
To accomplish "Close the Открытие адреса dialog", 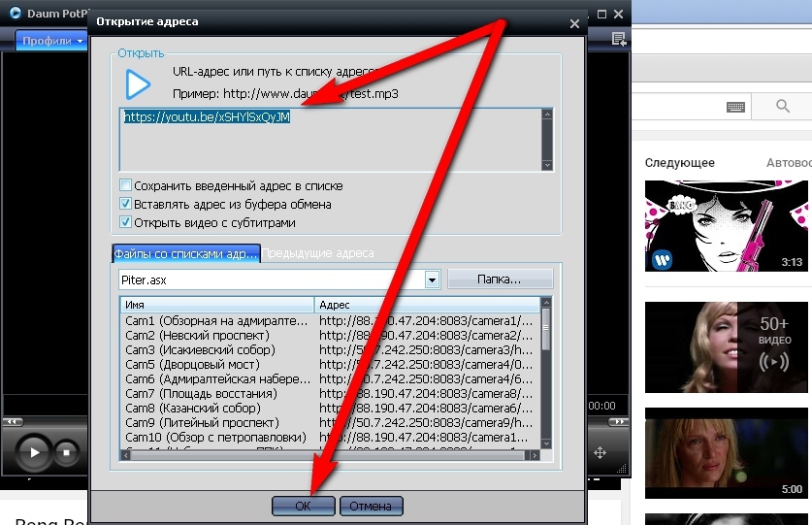I will [574, 24].
